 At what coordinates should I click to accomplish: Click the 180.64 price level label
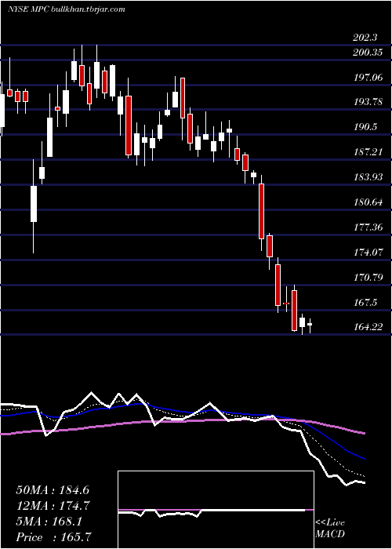pos(368,202)
